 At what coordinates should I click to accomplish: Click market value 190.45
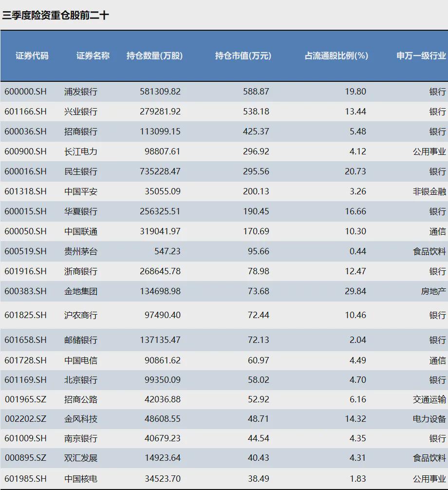pyautogui.click(x=256, y=211)
